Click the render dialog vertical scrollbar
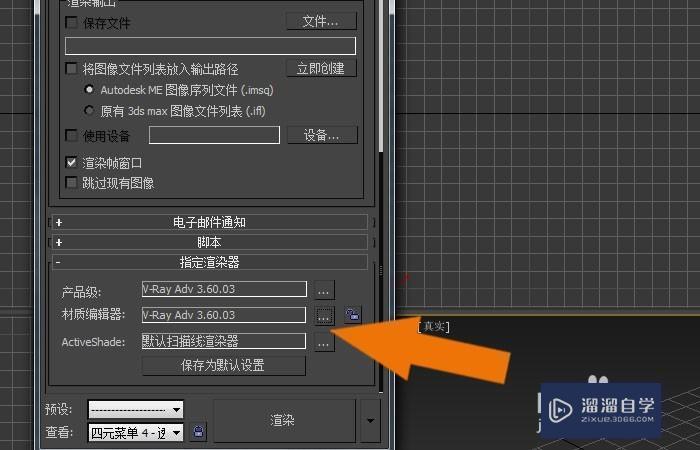The height and width of the screenshot is (450, 700). (381, 76)
